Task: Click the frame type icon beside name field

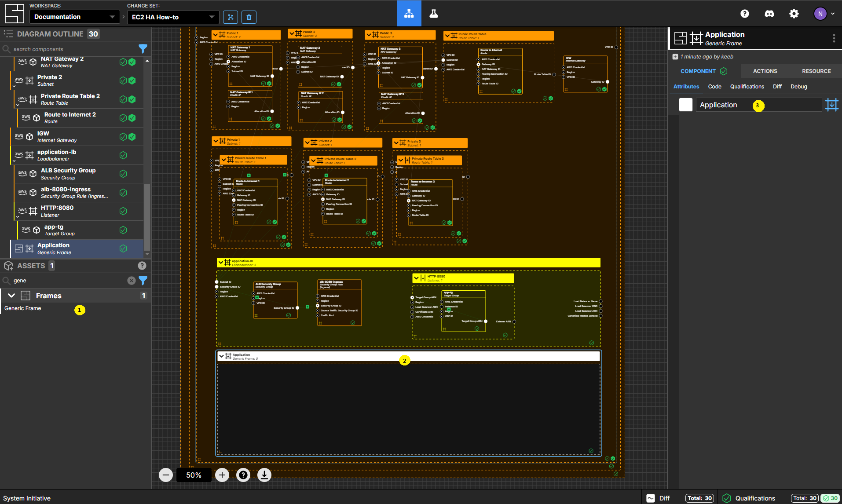Action: pyautogui.click(x=832, y=105)
